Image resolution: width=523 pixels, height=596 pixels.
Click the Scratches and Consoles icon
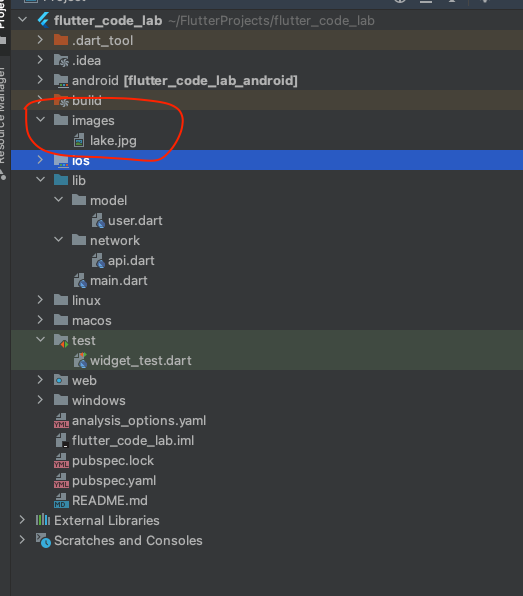pyautogui.click(x=43, y=540)
